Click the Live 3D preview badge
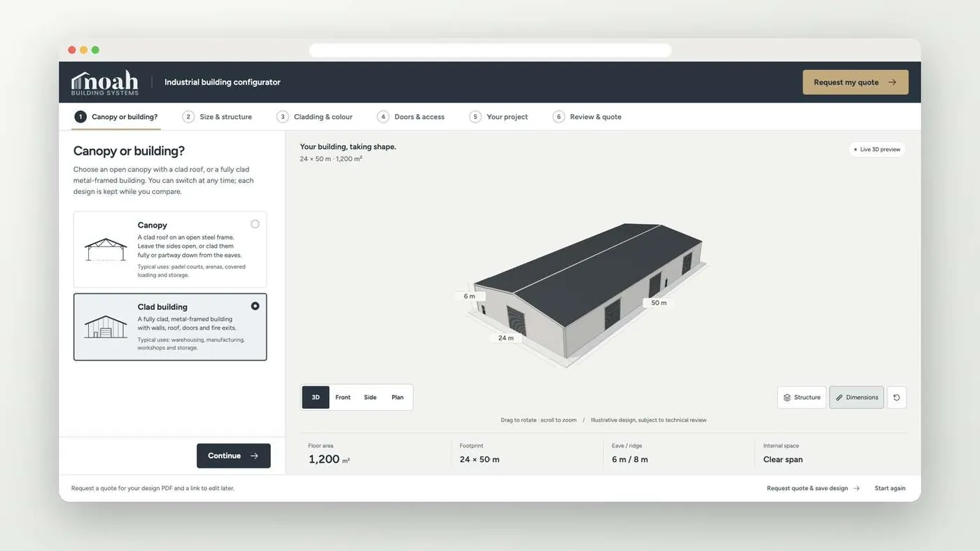The image size is (980, 551). pos(877,149)
